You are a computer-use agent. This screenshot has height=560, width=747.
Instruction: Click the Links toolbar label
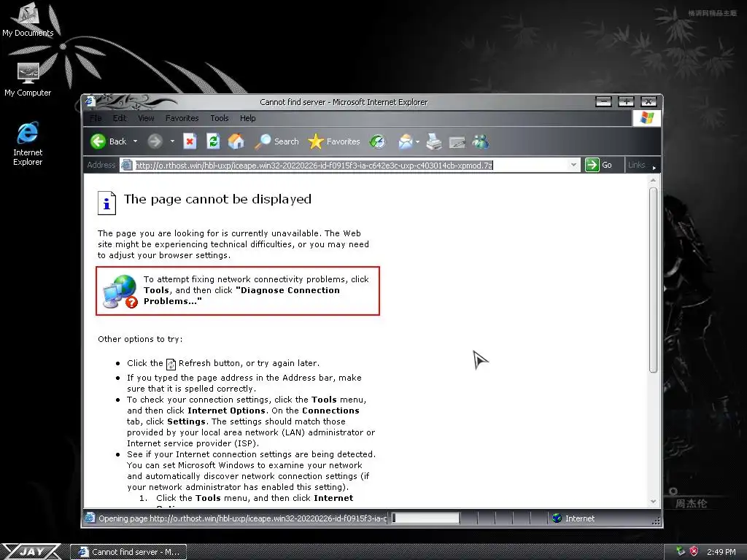coord(636,165)
